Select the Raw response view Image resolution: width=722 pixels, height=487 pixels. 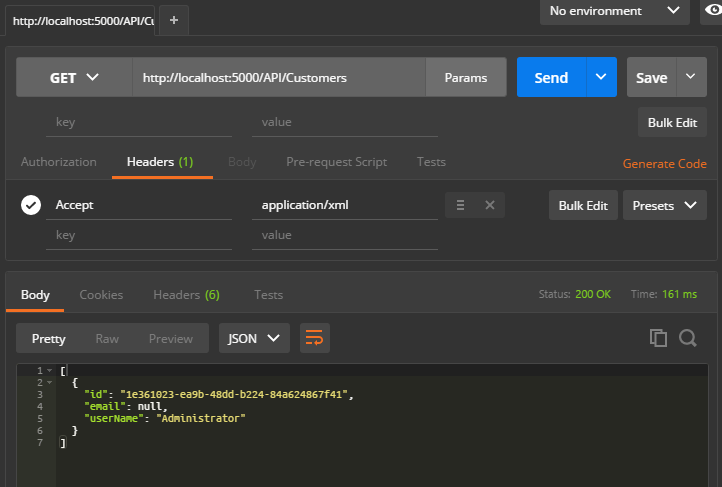click(x=107, y=338)
